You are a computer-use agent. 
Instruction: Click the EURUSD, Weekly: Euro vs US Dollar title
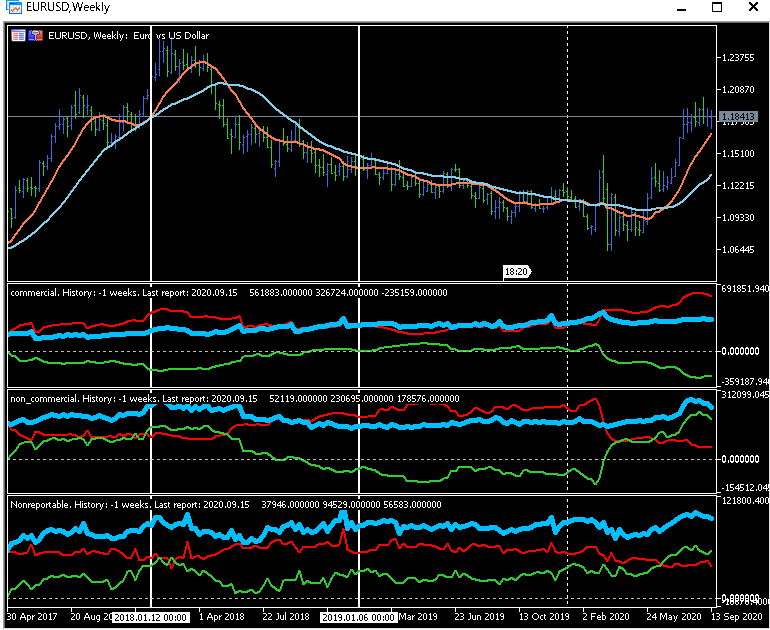pyautogui.click(x=129, y=35)
